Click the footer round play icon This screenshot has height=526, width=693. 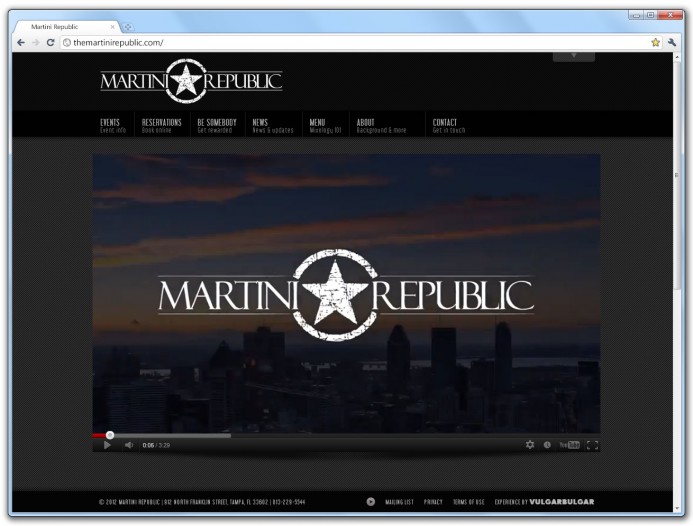371,502
